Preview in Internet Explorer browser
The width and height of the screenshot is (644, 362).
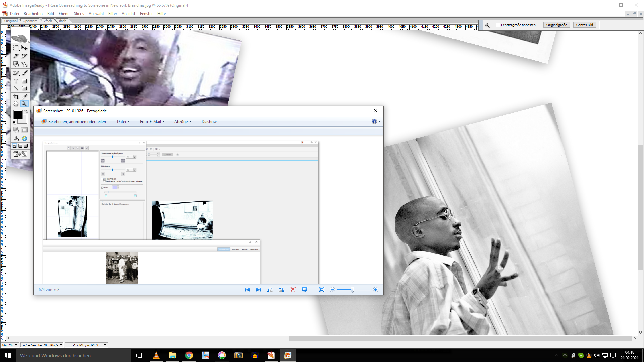(x=24, y=138)
